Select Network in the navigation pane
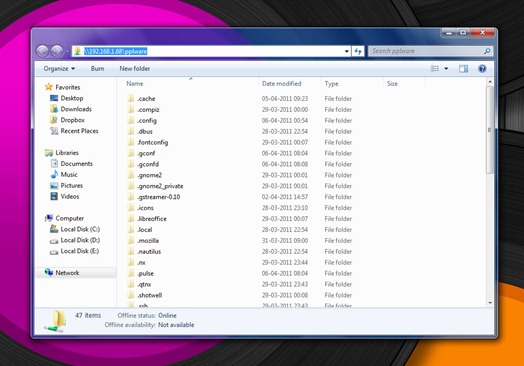Screen dimensions: 524x366 [67, 273]
